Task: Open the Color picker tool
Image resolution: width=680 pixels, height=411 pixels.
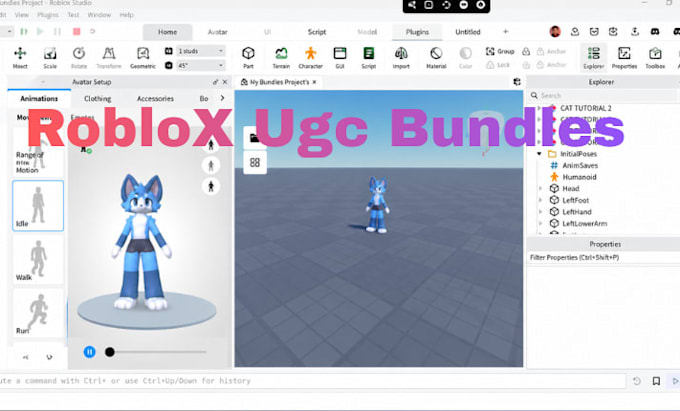Action: pos(465,58)
